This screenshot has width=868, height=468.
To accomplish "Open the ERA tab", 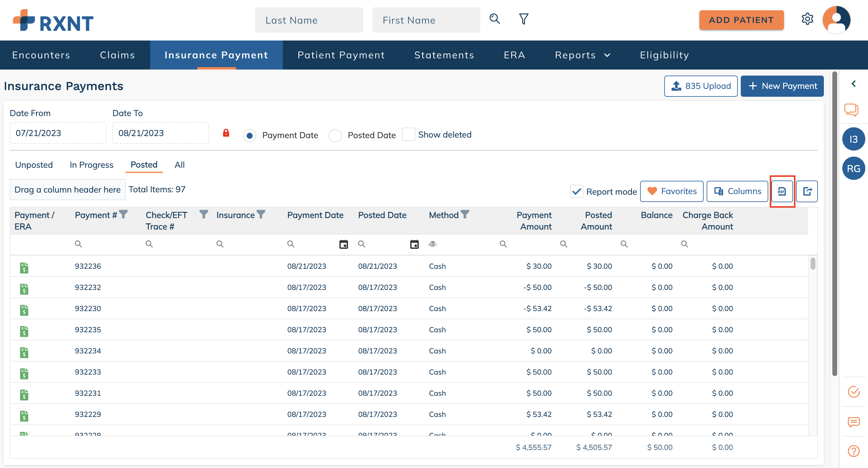I will pos(514,55).
